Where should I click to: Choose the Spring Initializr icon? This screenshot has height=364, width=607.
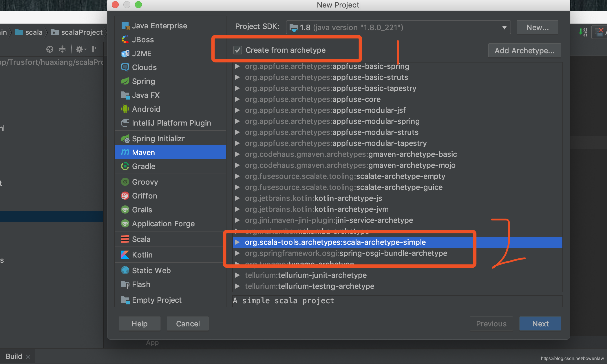coord(125,139)
